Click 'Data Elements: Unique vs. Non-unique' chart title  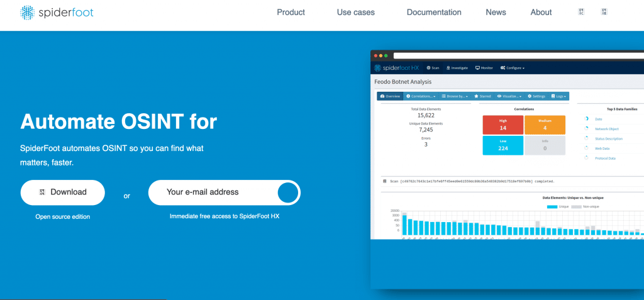point(572,197)
